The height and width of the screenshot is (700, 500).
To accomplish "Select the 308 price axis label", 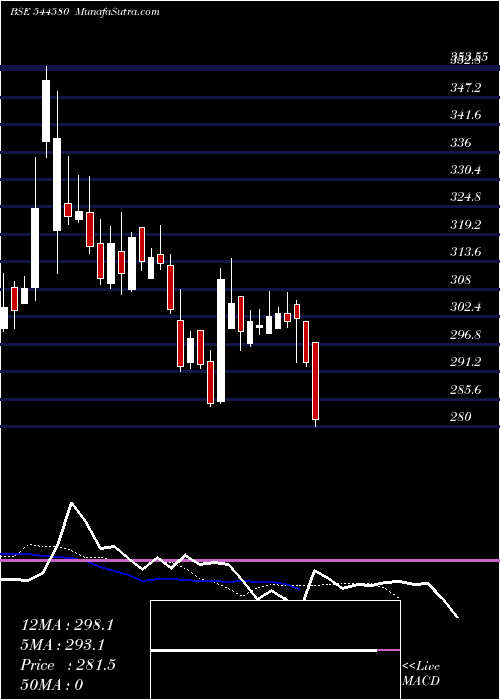I will (461, 280).
